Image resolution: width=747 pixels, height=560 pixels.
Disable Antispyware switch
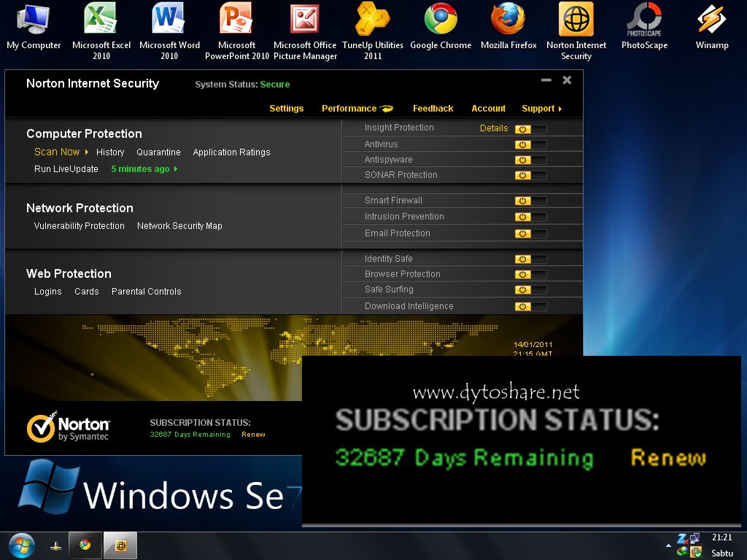tap(531, 160)
